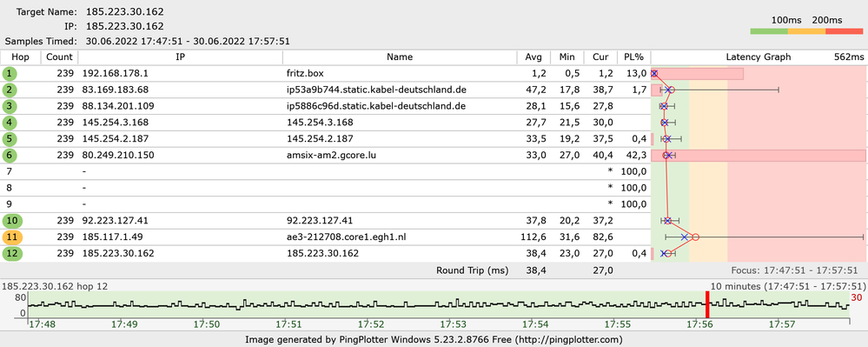Select hop 2 green circle
Screen dimensions: 868x347
(x=10, y=90)
